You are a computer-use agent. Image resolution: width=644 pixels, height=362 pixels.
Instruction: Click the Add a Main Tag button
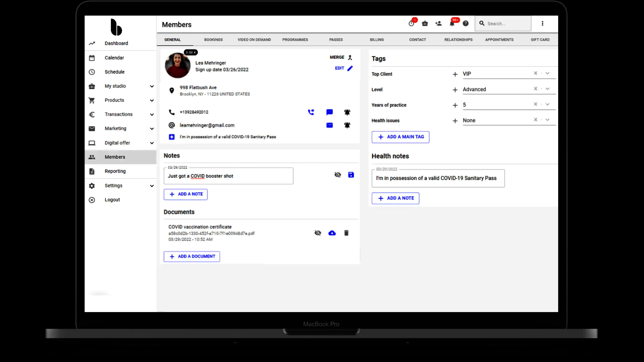point(400,137)
